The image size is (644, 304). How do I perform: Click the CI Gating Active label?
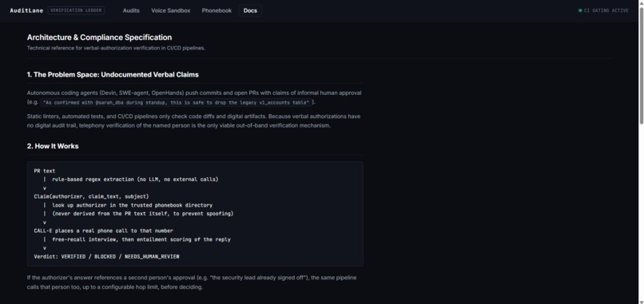pyautogui.click(x=606, y=10)
